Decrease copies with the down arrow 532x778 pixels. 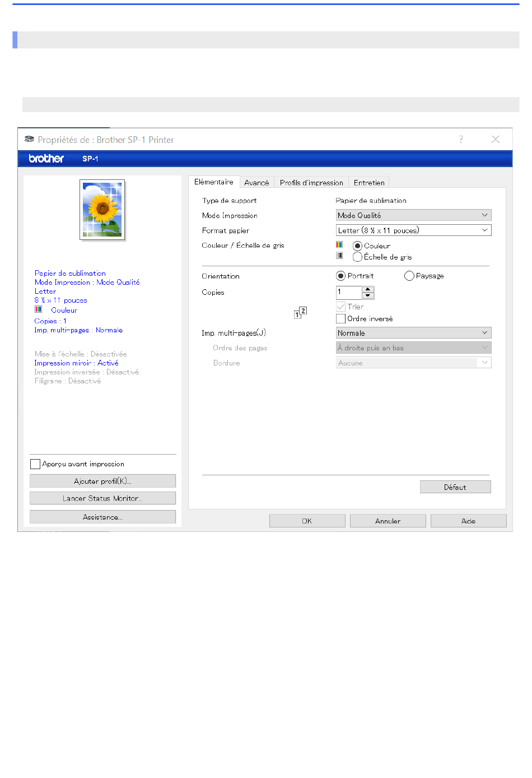(x=368, y=295)
